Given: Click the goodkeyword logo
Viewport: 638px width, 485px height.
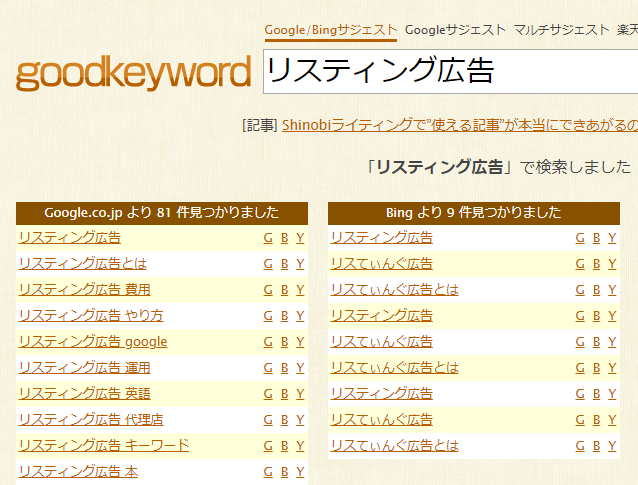Looking at the screenshot, I should pos(133,73).
